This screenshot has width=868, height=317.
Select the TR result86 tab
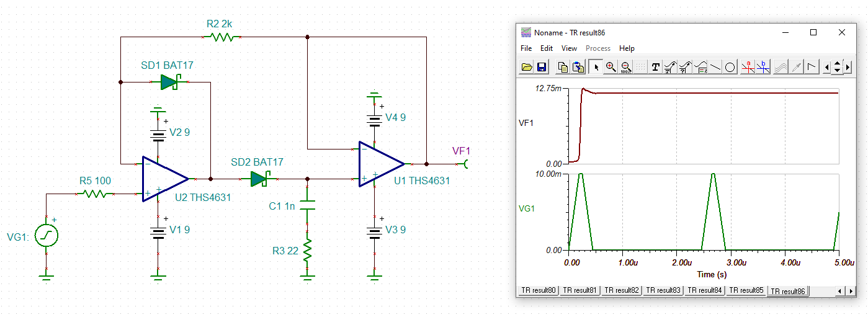click(788, 290)
